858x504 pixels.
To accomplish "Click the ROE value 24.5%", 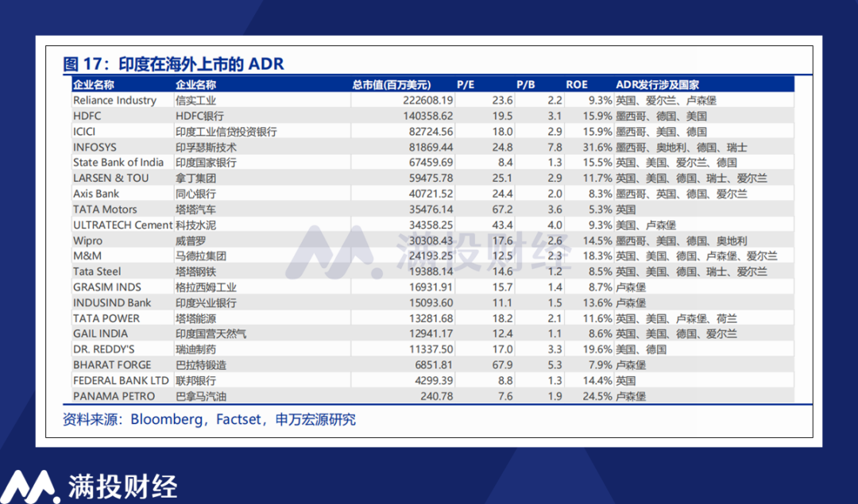I will (597, 396).
